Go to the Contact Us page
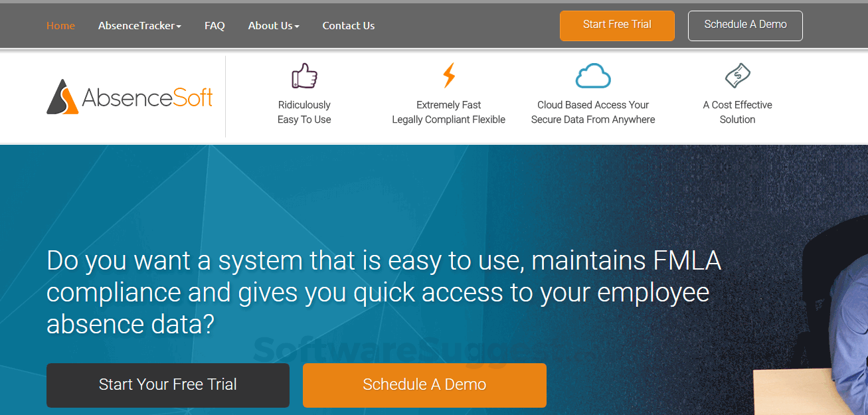Image resolution: width=868 pixels, height=415 pixels. [348, 25]
